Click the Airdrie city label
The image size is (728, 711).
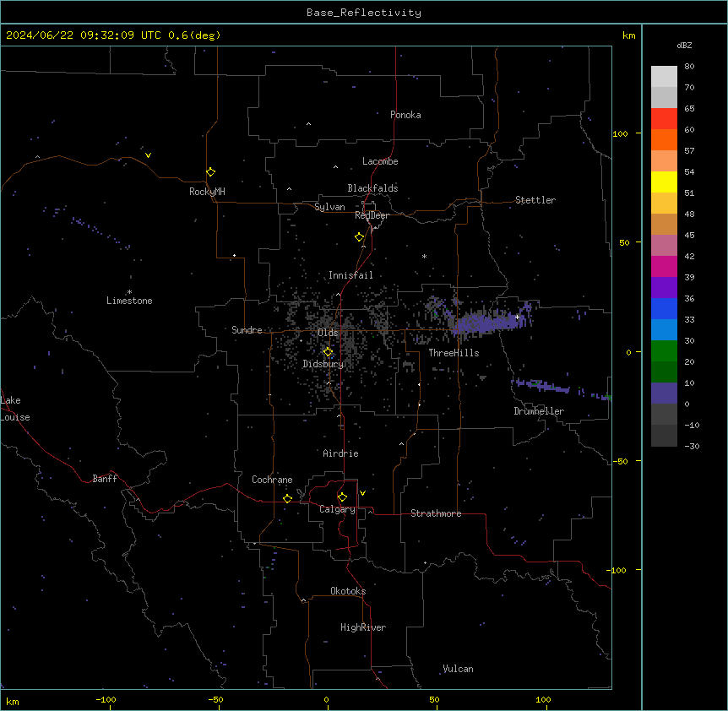click(x=340, y=453)
